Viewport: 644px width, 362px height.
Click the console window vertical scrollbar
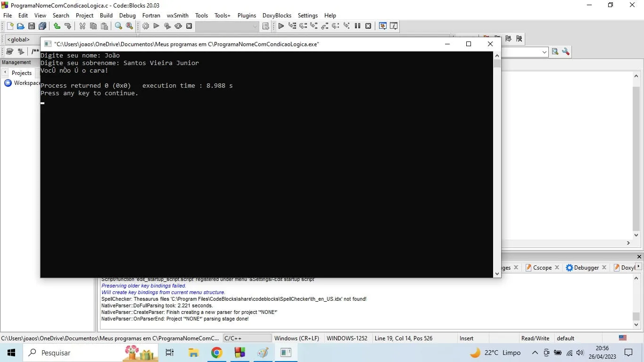497,165
